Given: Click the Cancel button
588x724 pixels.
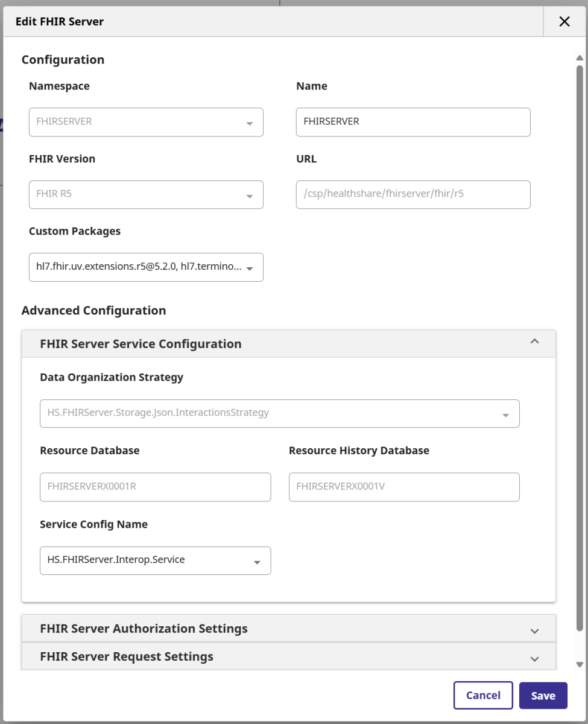Looking at the screenshot, I should pyautogui.click(x=483, y=696).
